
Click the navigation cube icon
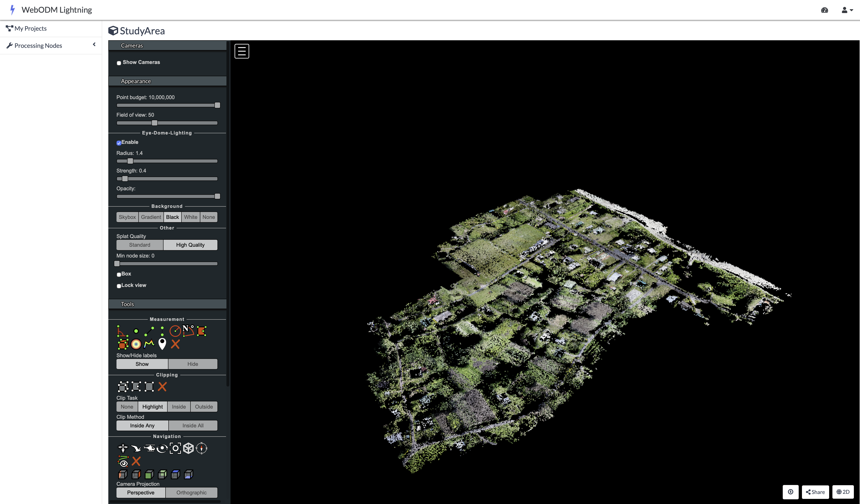click(x=188, y=448)
